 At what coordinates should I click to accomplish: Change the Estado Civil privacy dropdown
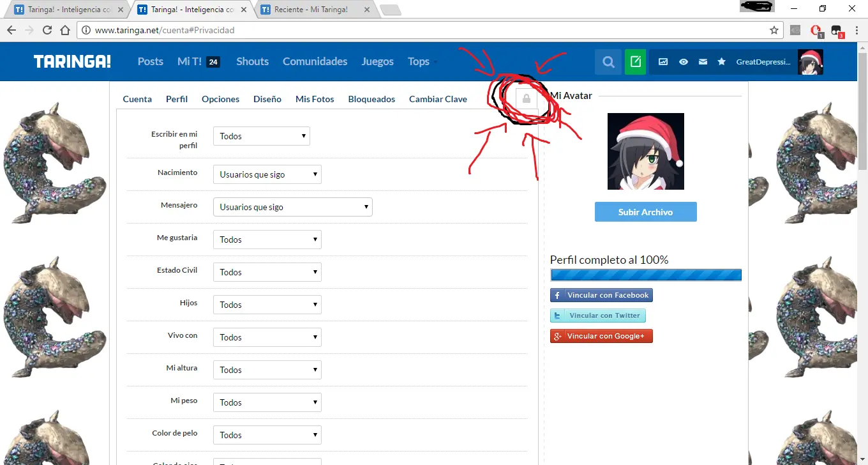(267, 272)
